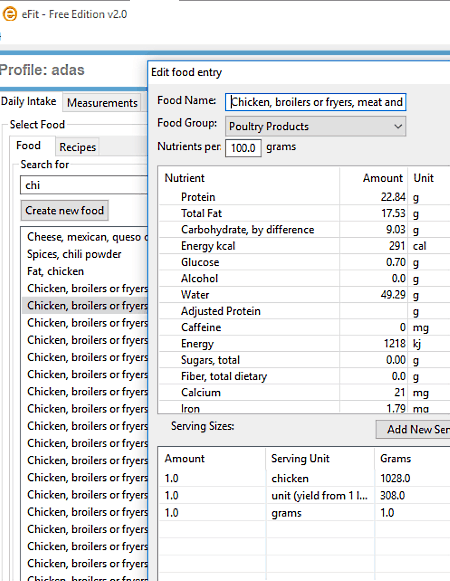450x581 pixels.
Task: Select the Protein nutrient row
Action: [x=305, y=197]
